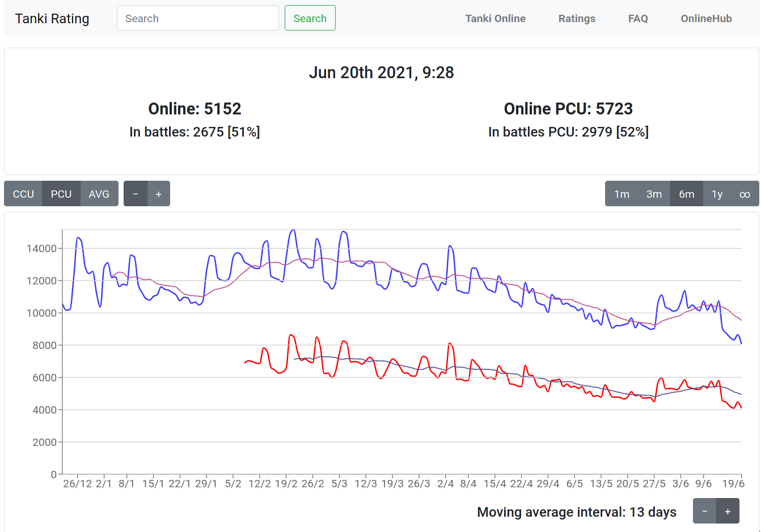Click the blue line peak near 19/2

point(293,230)
